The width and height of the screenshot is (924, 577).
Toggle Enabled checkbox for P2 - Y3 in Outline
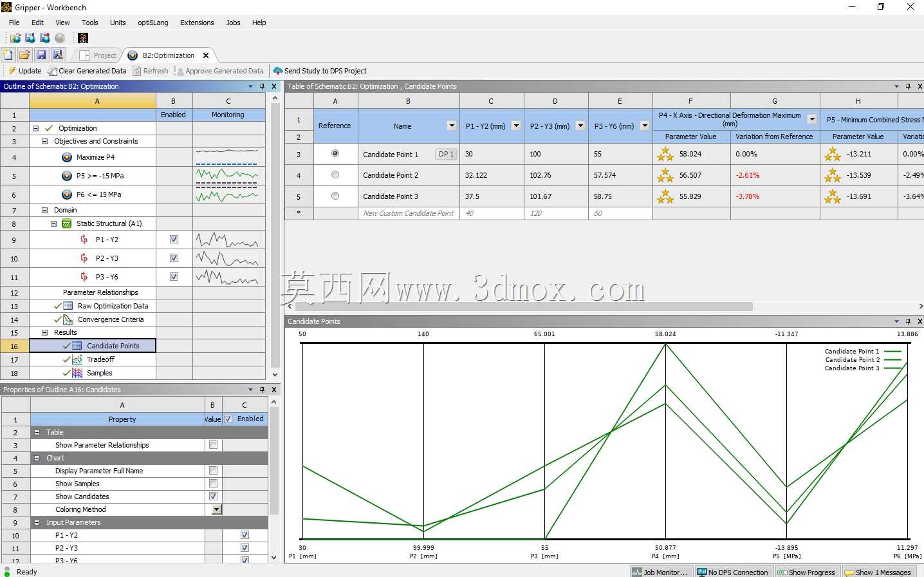(x=174, y=258)
